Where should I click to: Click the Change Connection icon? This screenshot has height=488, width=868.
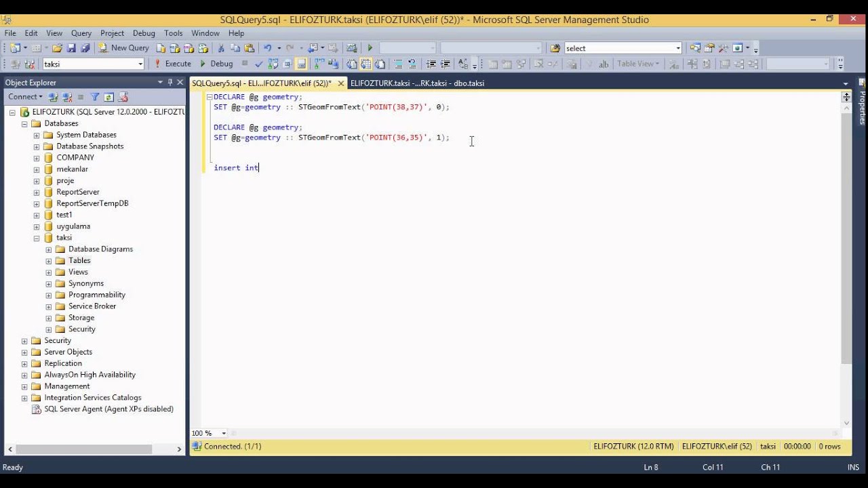point(30,64)
